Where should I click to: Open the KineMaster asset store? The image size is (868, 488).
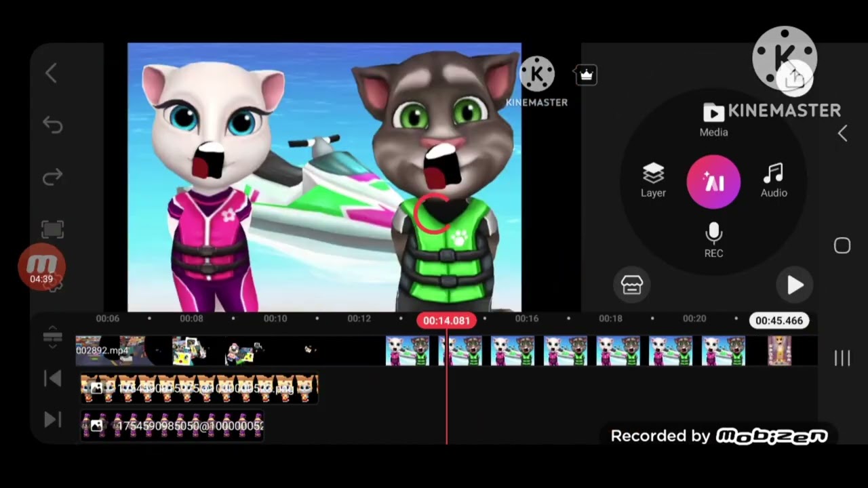coord(631,285)
